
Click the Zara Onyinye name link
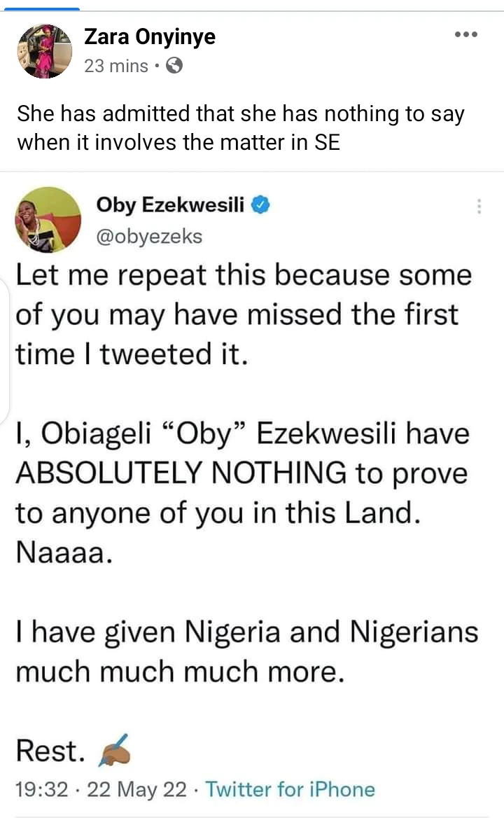click(x=150, y=37)
